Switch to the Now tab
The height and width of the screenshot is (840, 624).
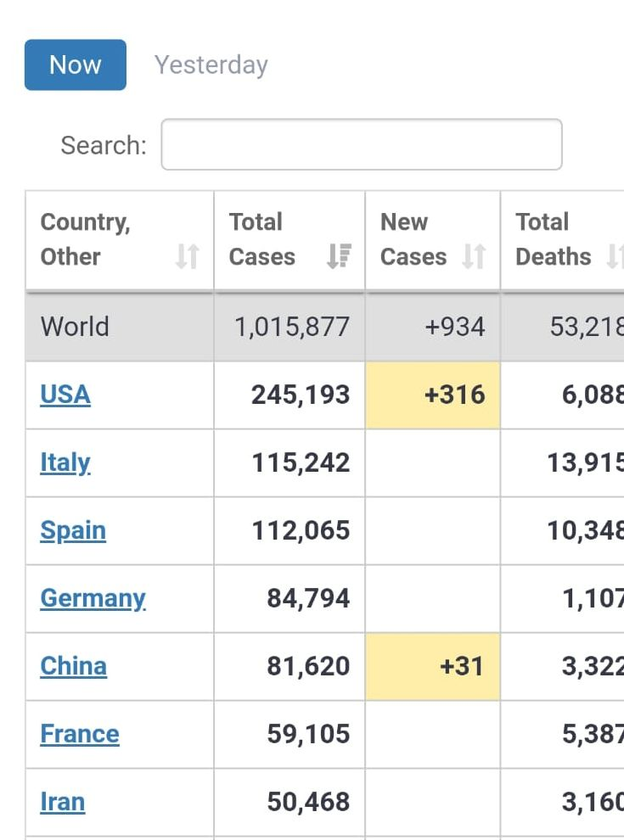76,64
